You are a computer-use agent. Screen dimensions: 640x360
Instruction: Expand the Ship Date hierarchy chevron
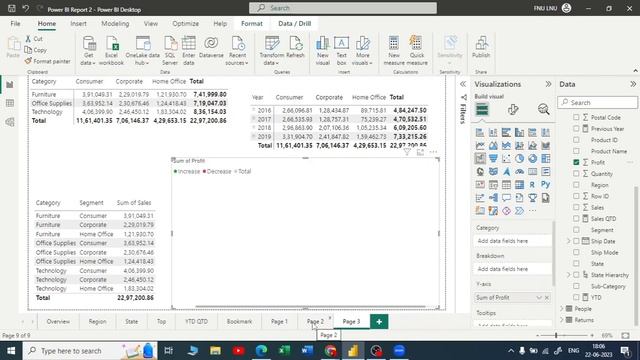click(x=568, y=241)
